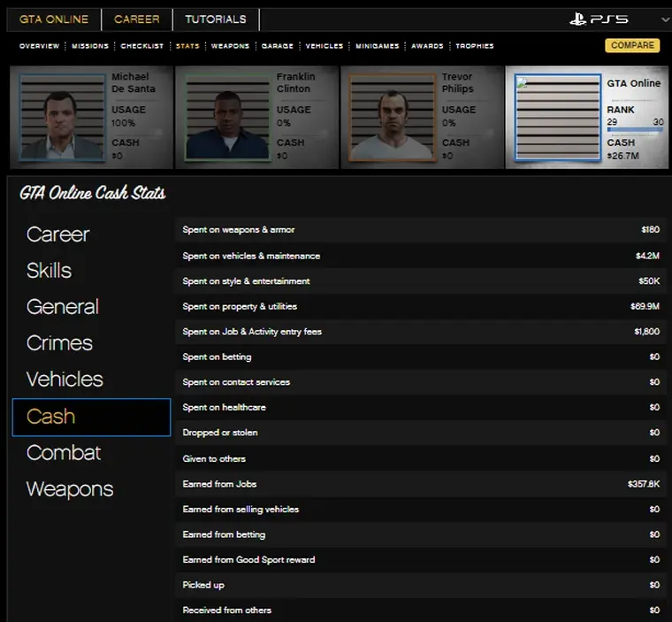Click the Earned from Jobs row

click(421, 484)
